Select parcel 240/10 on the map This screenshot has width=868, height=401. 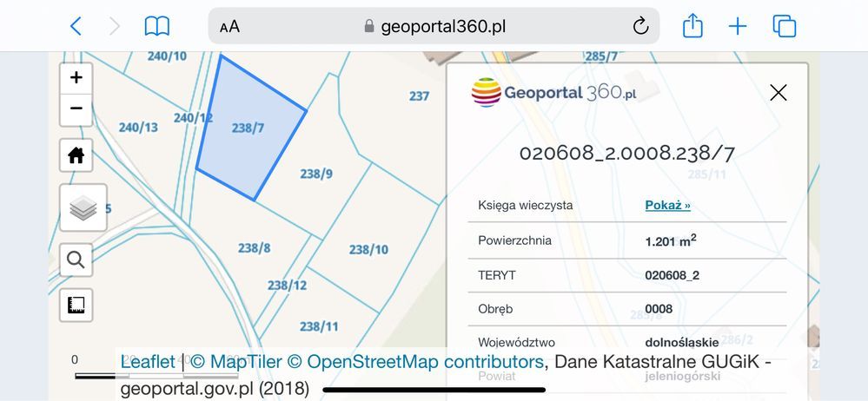(x=167, y=56)
